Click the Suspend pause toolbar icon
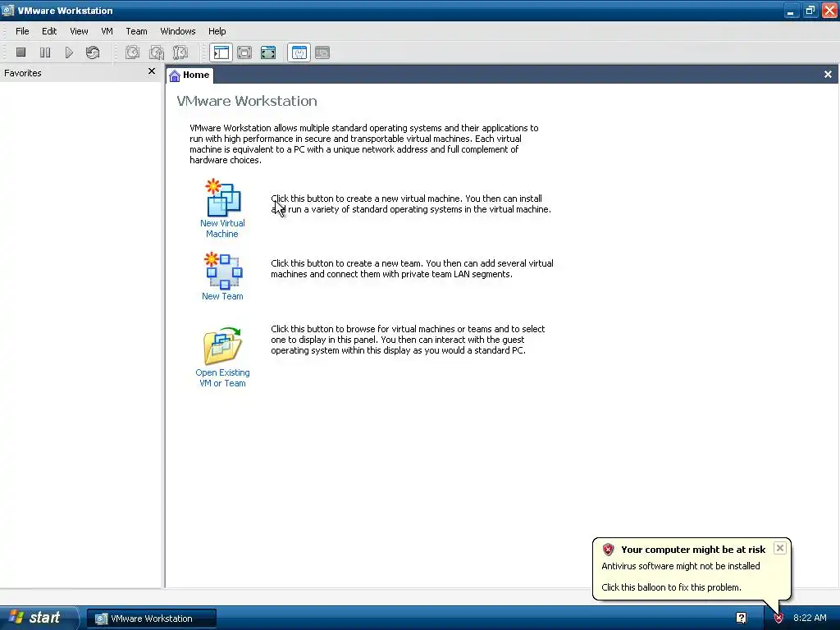The width and height of the screenshot is (840, 630). click(x=45, y=52)
